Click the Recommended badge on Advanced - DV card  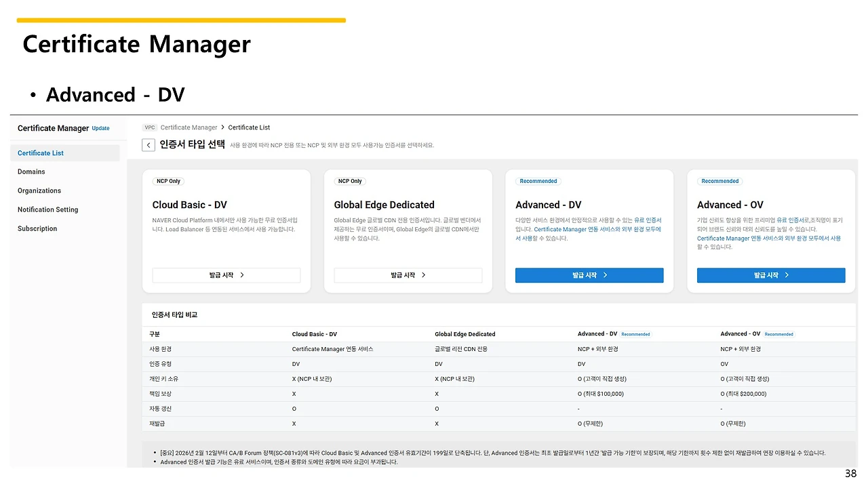pos(538,181)
